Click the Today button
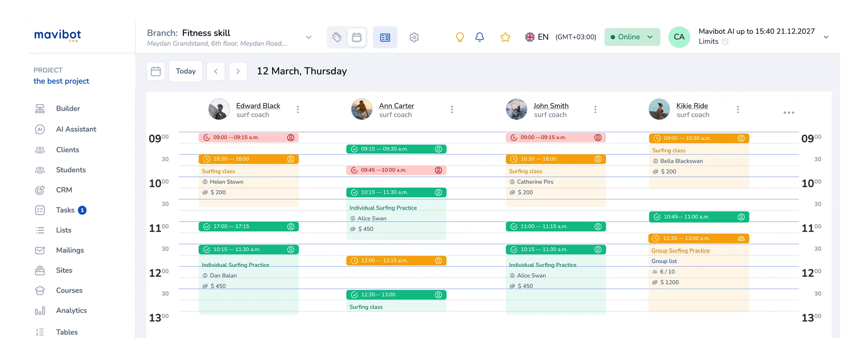Image resolution: width=868 pixels, height=338 pixels. (x=186, y=71)
